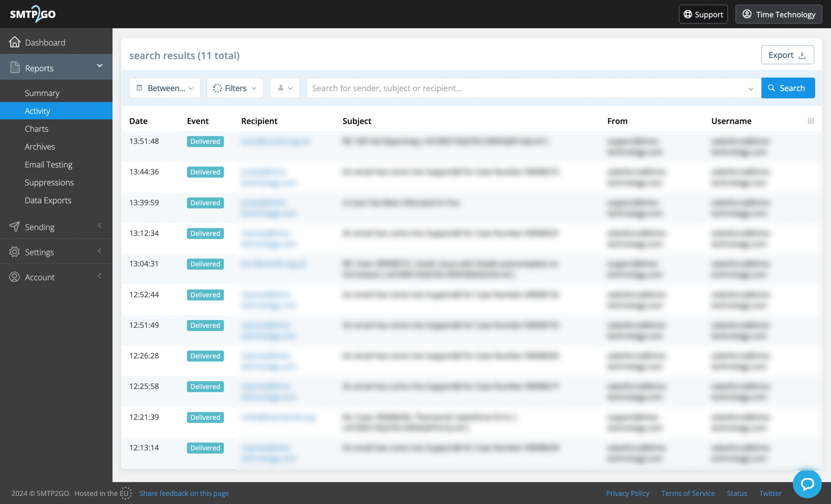Click the Username column header
The width and height of the screenshot is (831, 504).
coord(731,121)
